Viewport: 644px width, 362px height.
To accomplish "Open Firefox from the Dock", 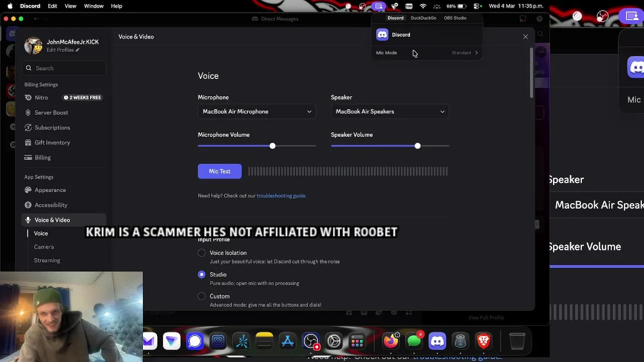I will click(391, 341).
